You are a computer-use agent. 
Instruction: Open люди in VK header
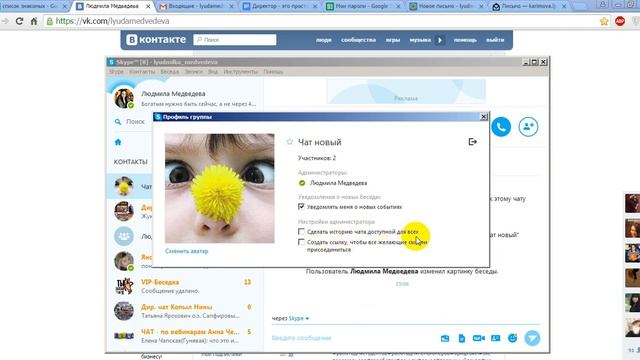[324, 40]
